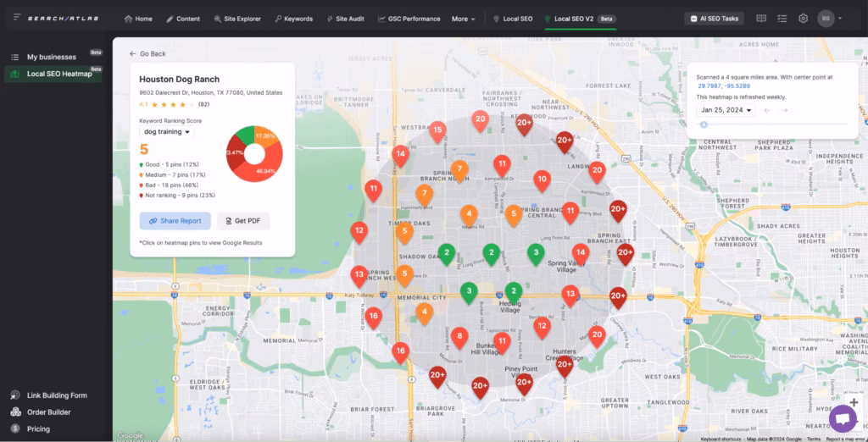Click the previous date arrow

pos(767,110)
